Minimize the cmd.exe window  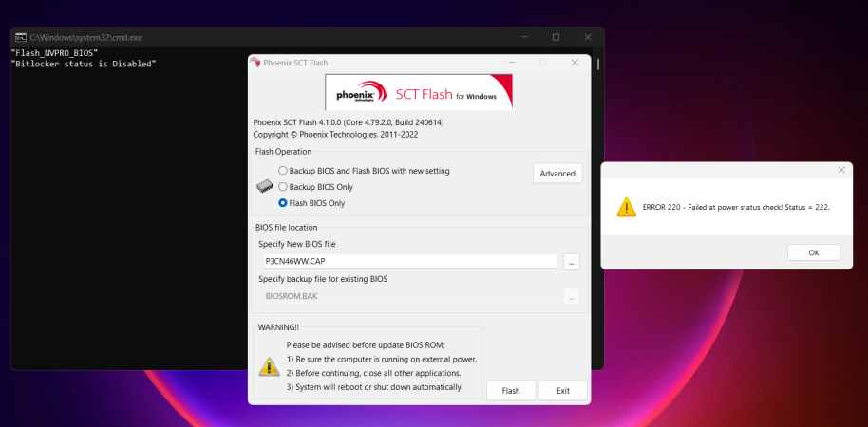point(524,38)
